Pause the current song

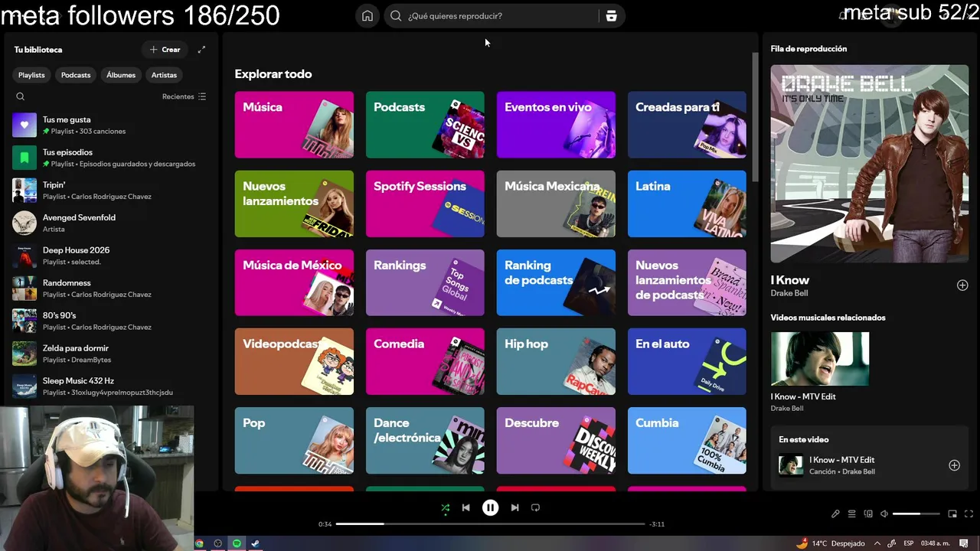point(490,507)
